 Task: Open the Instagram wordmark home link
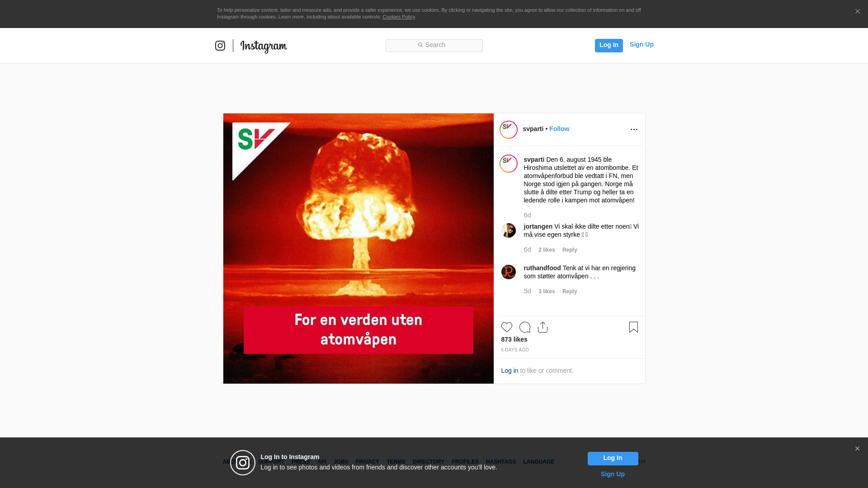[x=264, y=46]
